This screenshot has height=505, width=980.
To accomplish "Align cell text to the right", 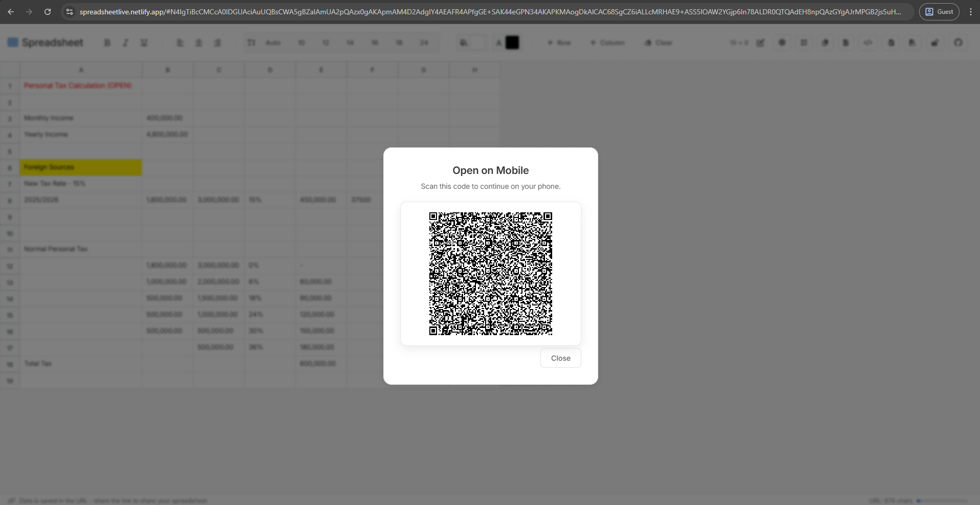I will click(217, 43).
